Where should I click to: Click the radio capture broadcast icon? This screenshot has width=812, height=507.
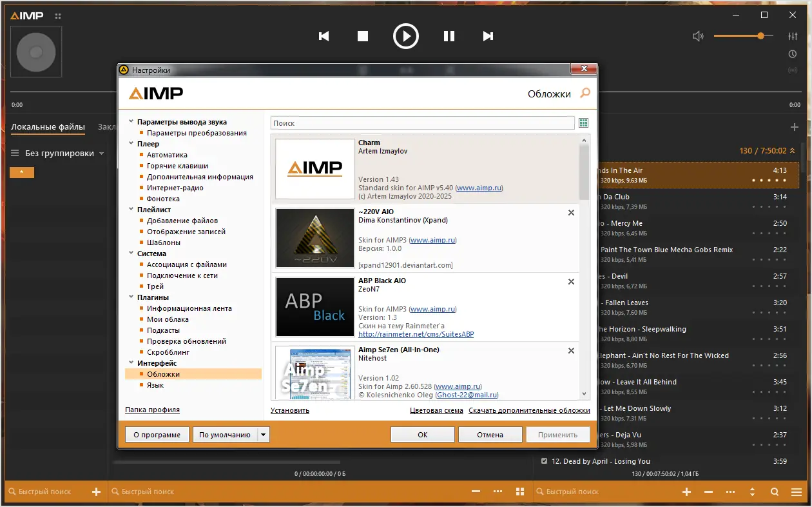793,70
